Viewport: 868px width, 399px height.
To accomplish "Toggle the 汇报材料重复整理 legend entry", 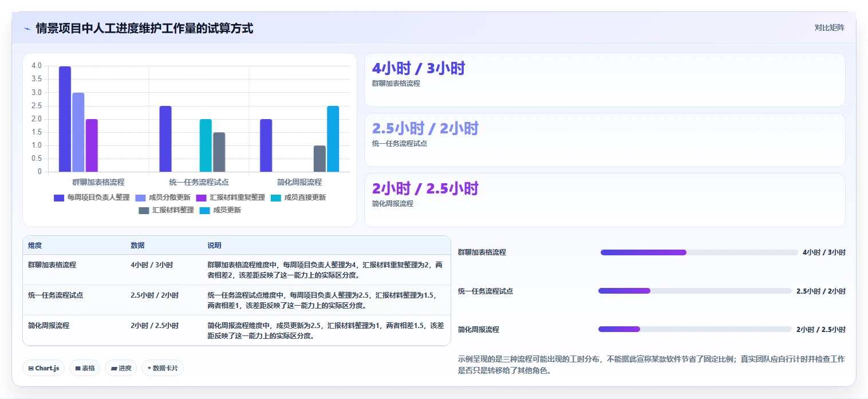I will [230, 197].
